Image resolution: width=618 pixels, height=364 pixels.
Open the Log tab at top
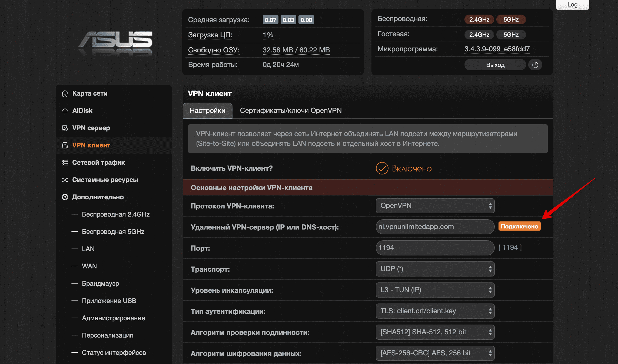572,4
